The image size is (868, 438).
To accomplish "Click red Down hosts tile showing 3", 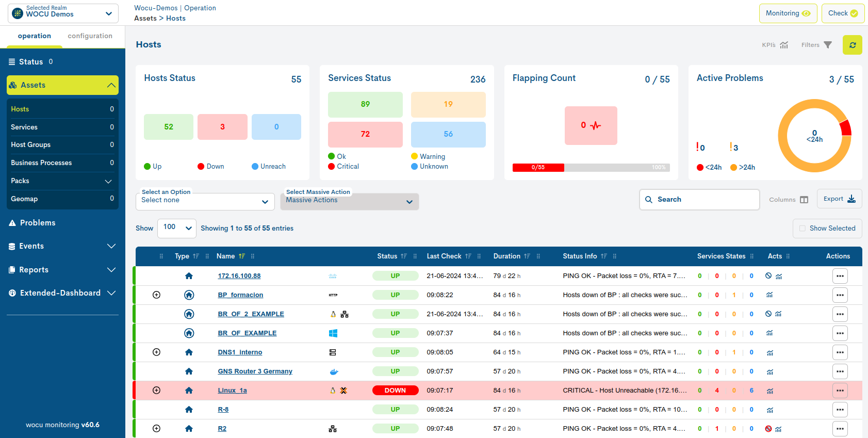I will coord(222,127).
